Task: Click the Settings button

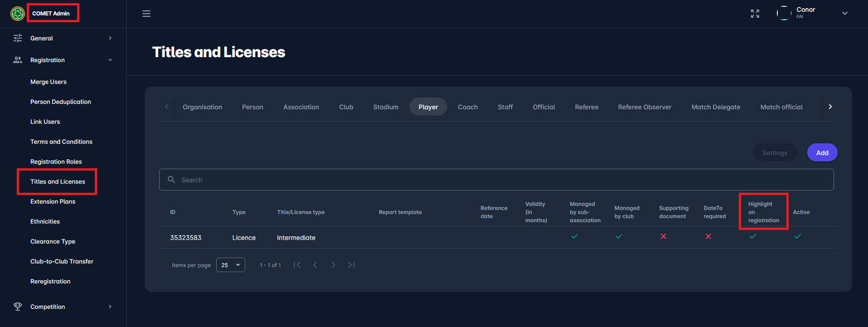Action: point(774,153)
